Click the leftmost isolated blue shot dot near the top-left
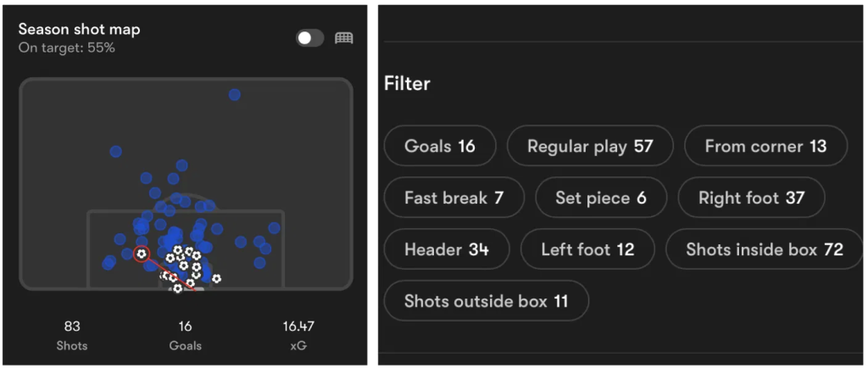868x369 pixels. pyautogui.click(x=116, y=152)
